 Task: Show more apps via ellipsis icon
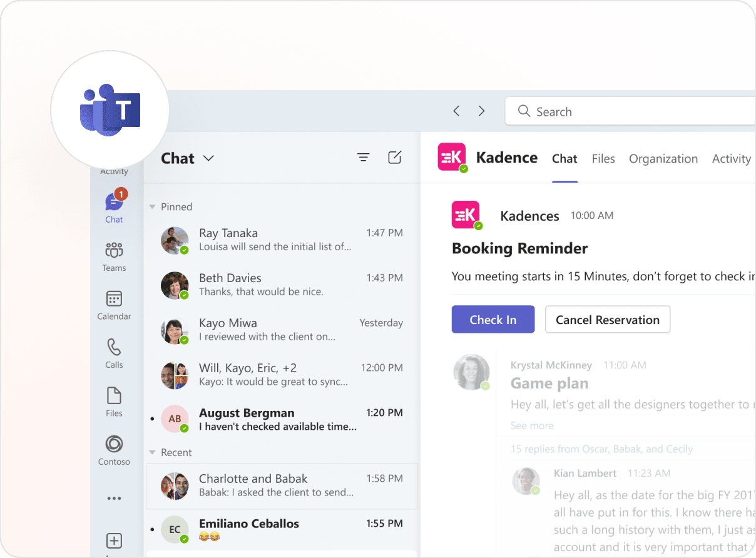114,499
